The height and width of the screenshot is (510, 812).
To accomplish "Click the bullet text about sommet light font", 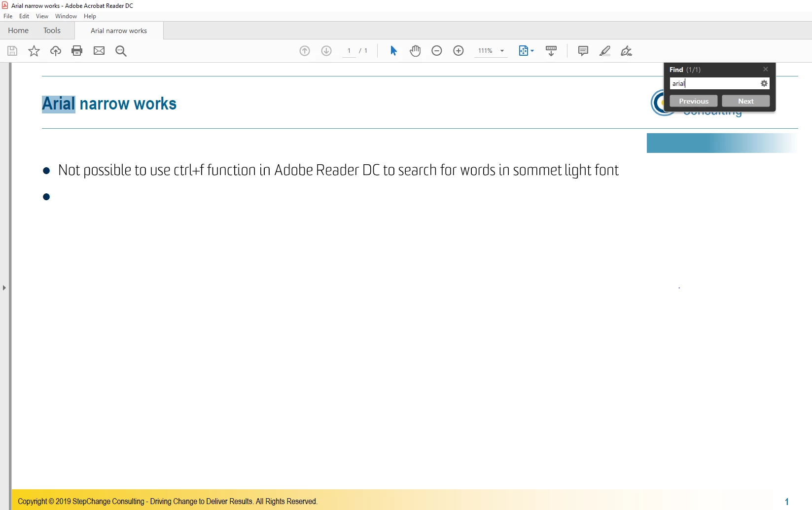I will (338, 170).
